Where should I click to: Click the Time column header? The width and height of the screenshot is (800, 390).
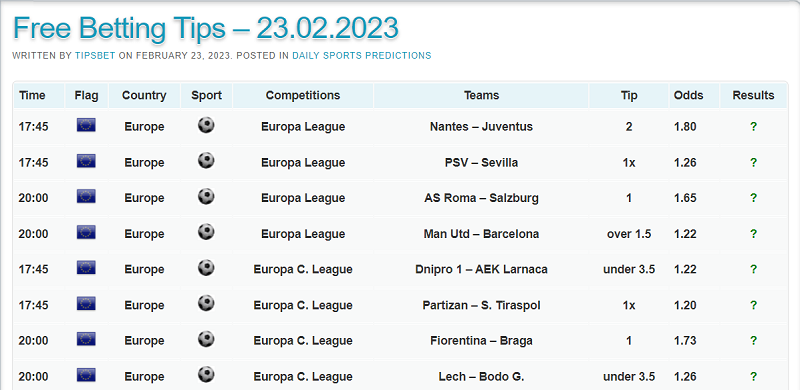32,95
